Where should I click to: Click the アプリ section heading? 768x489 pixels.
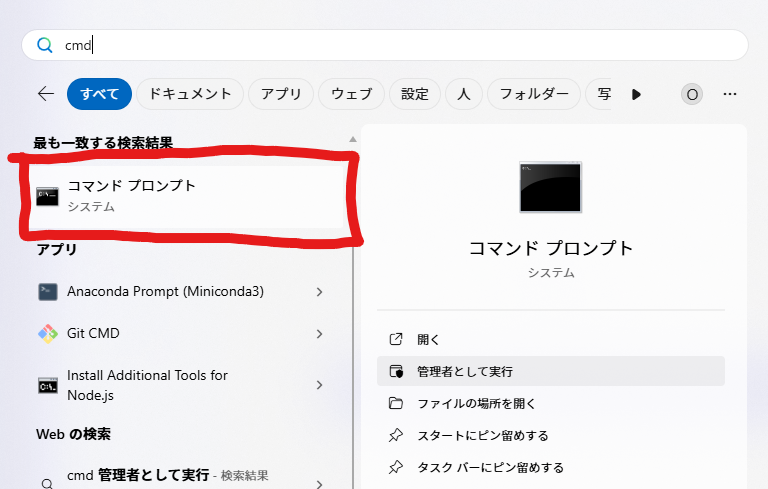[57, 249]
